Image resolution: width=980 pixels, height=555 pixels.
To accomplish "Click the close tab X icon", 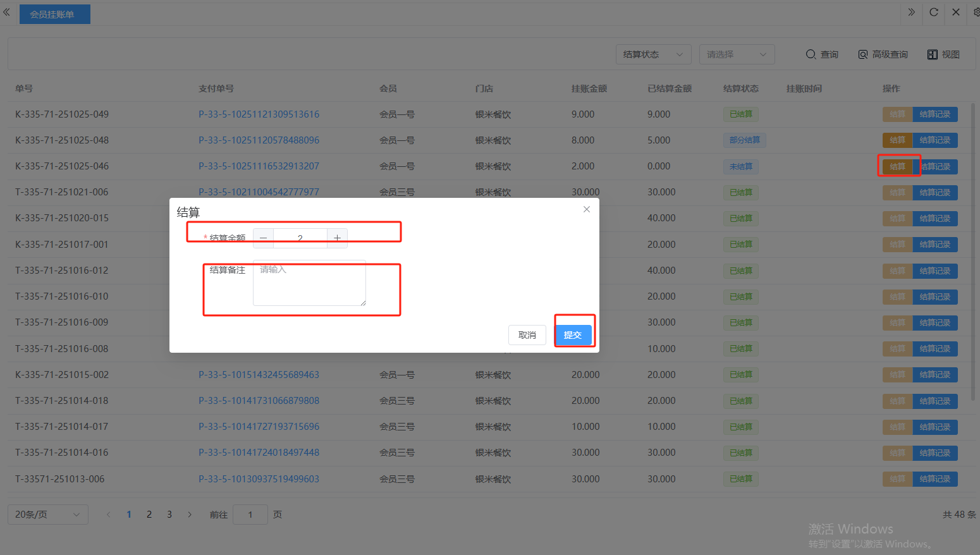I will (x=956, y=12).
